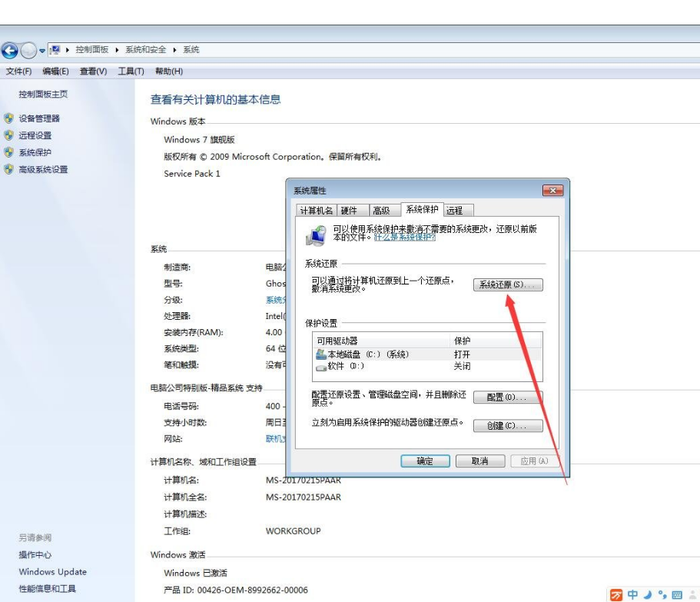
Task: Open the recent locations dropdown arrow
Action: 41,51
